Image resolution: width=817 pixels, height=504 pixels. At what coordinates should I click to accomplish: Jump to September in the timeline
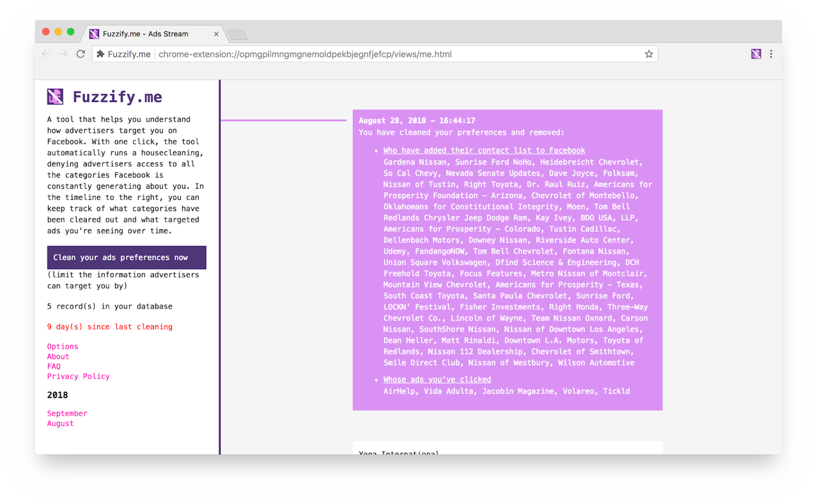pyautogui.click(x=67, y=413)
